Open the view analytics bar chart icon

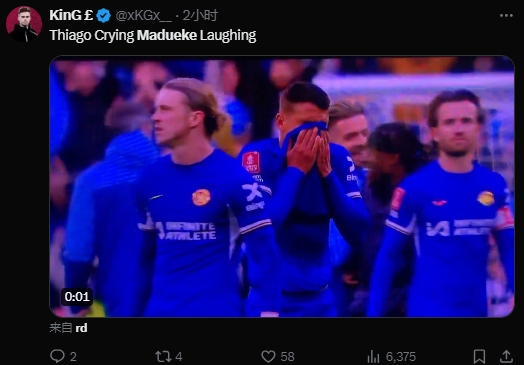click(373, 357)
